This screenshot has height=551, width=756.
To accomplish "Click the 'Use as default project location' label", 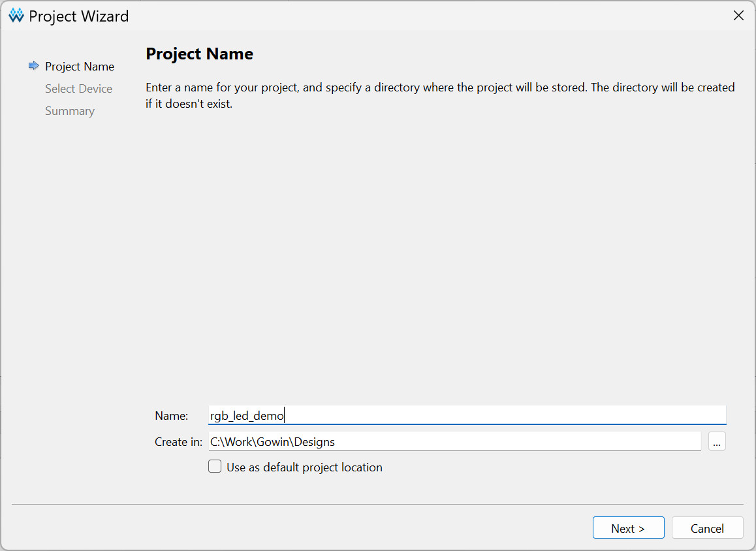I will [x=304, y=467].
